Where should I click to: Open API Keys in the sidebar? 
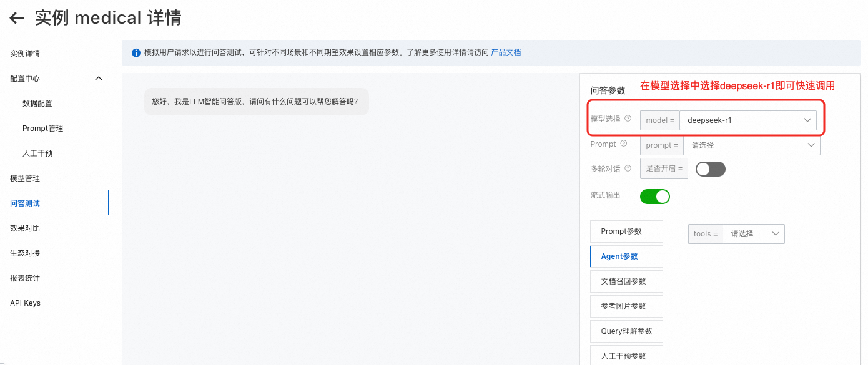tap(25, 303)
